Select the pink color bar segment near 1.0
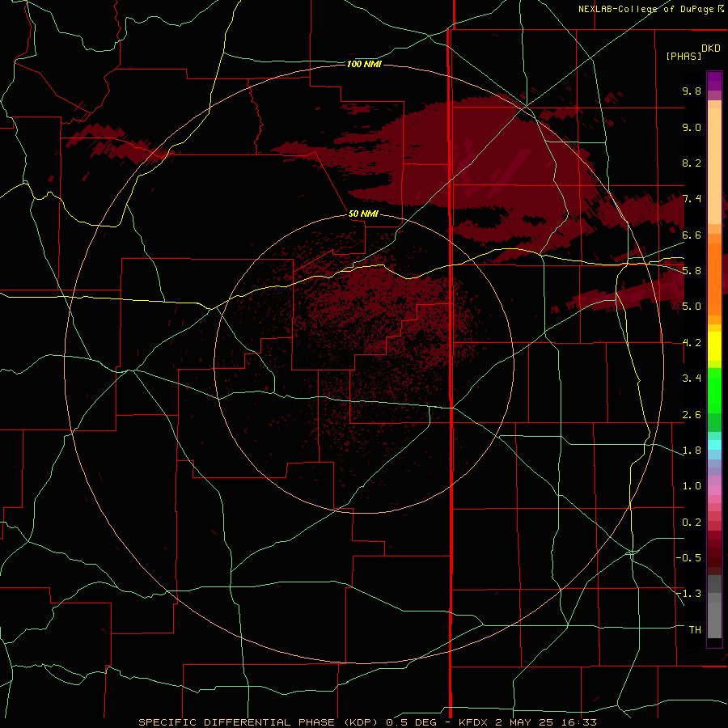 coord(714,490)
